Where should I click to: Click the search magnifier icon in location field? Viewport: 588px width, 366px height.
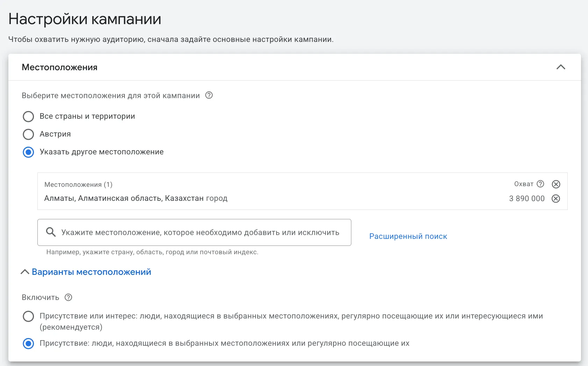[51, 232]
